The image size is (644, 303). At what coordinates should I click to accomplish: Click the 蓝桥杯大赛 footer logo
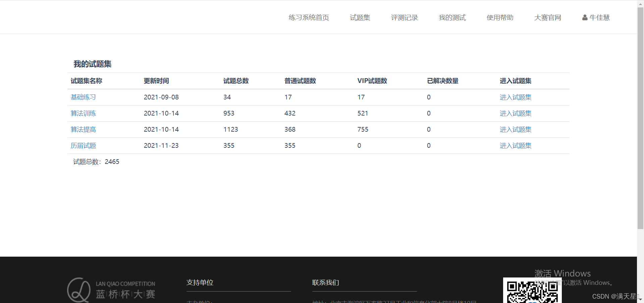tap(111, 290)
